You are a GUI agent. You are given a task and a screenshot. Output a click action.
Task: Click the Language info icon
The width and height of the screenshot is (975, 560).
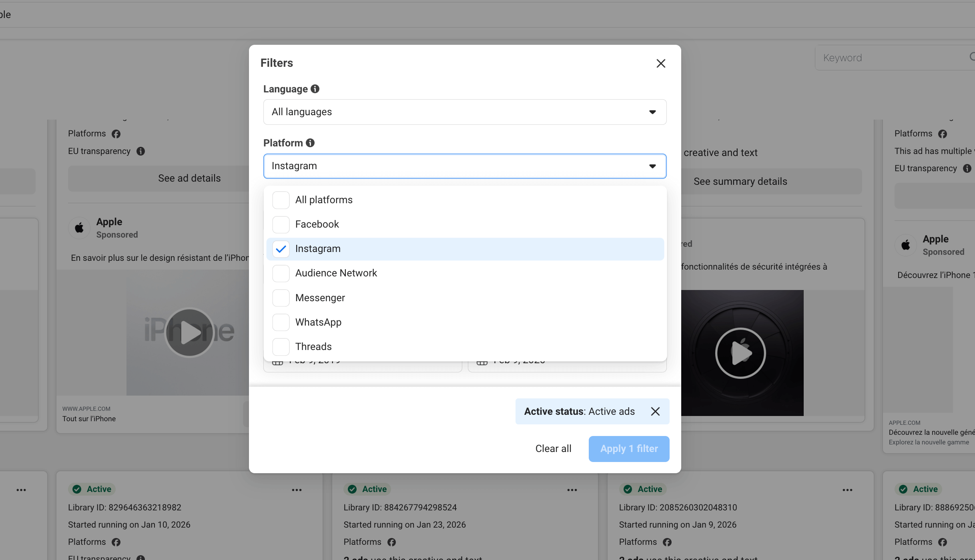point(315,89)
